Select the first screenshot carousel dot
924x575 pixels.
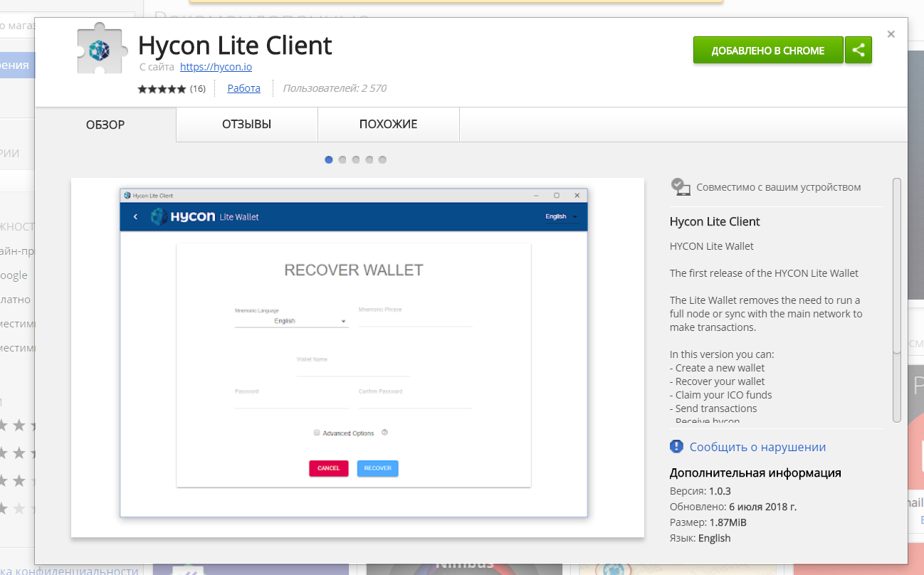[x=329, y=160]
